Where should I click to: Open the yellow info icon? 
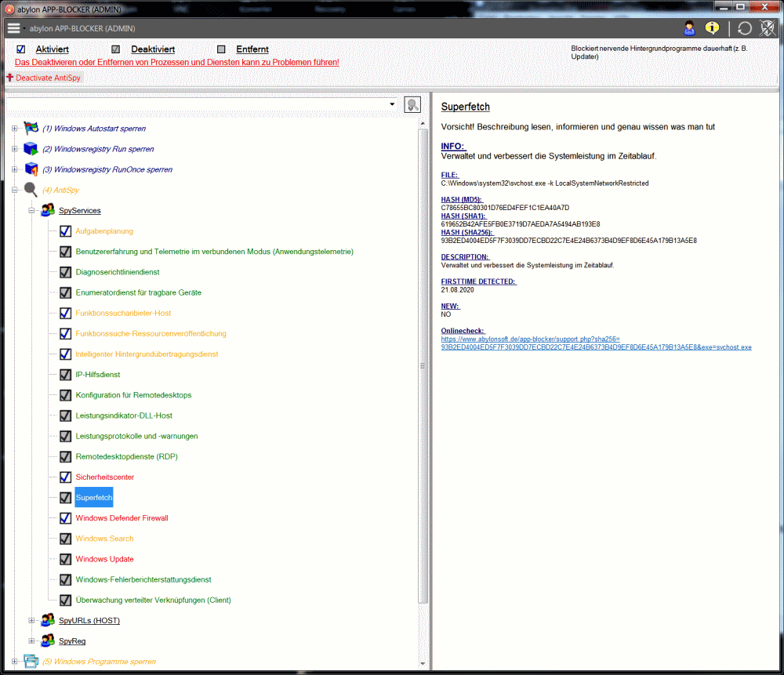[712, 28]
